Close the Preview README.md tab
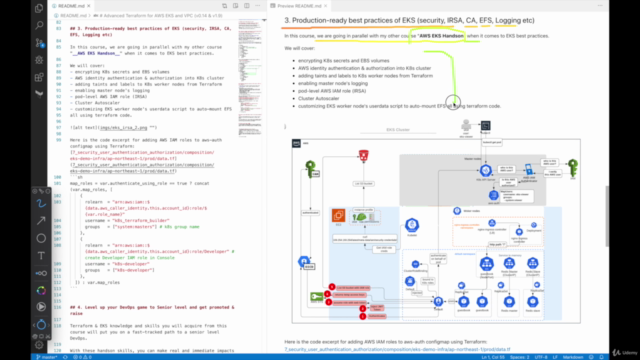The height and width of the screenshot is (360, 640). (x=325, y=6)
